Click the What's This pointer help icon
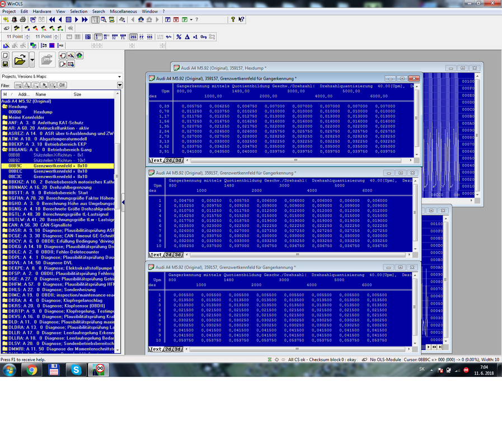502x448 pixels. (241, 20)
